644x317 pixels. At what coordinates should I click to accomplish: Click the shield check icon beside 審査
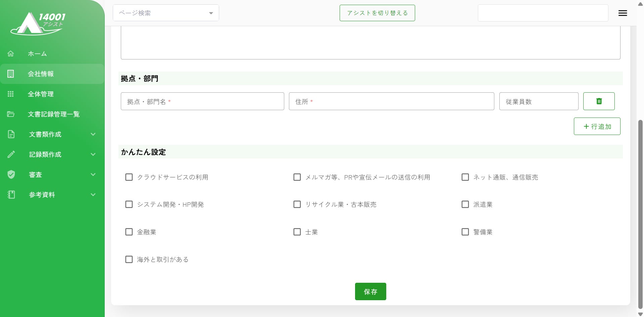pos(11,175)
